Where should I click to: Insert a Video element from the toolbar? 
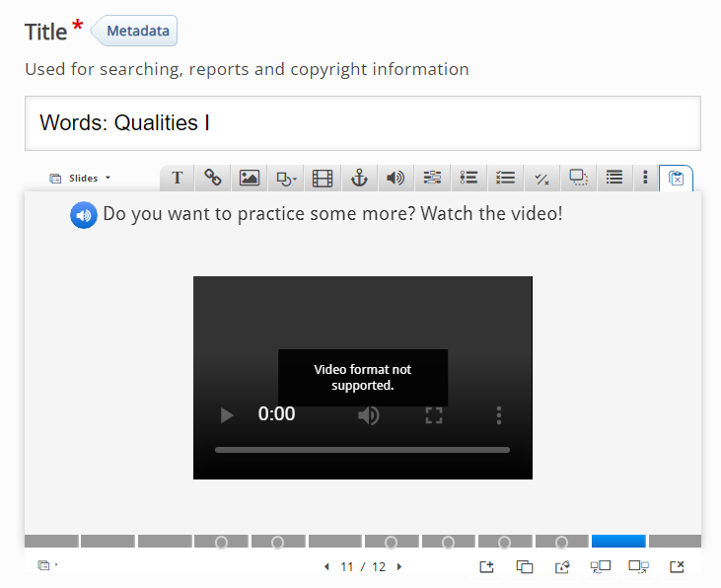[x=323, y=178]
